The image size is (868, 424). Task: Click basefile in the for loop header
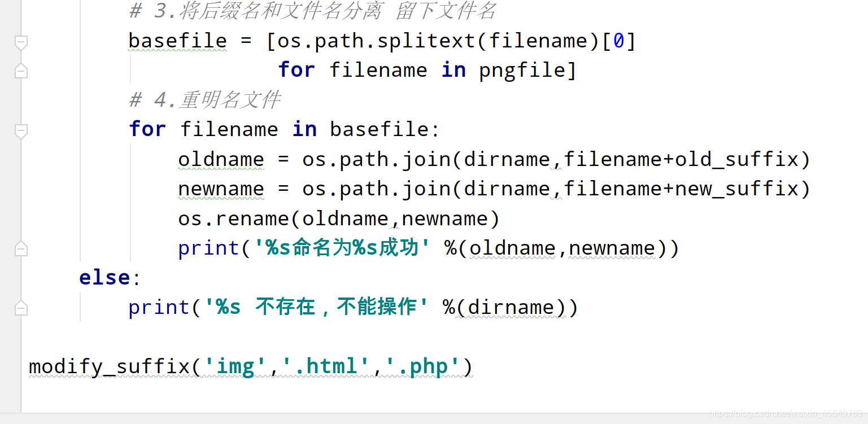pyautogui.click(x=380, y=129)
